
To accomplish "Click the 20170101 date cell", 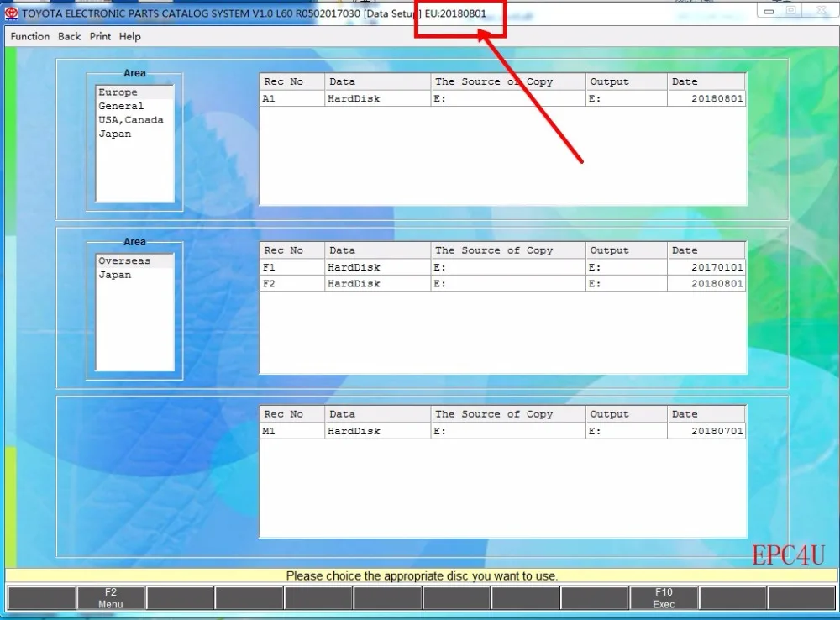I will point(706,267).
